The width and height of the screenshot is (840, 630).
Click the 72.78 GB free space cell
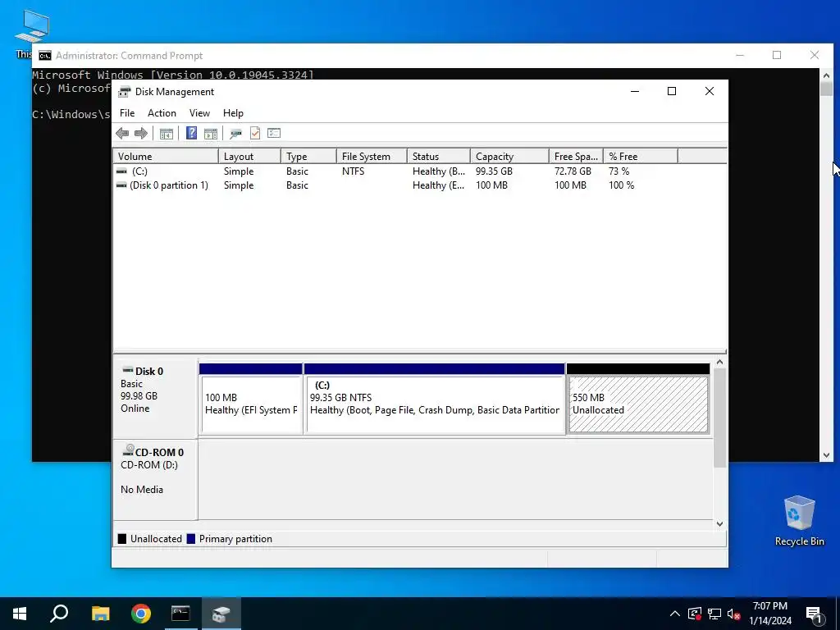coord(573,171)
